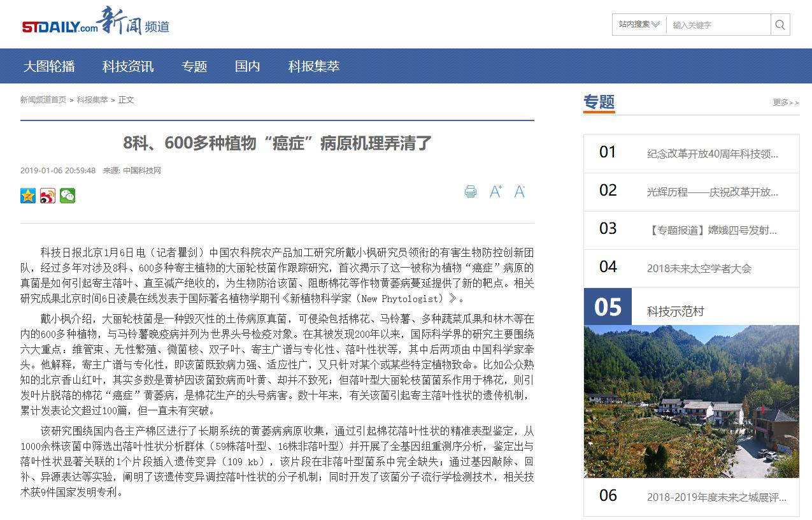Decrease font size with A- icon
This screenshot has width=812, height=520.
tap(520, 191)
